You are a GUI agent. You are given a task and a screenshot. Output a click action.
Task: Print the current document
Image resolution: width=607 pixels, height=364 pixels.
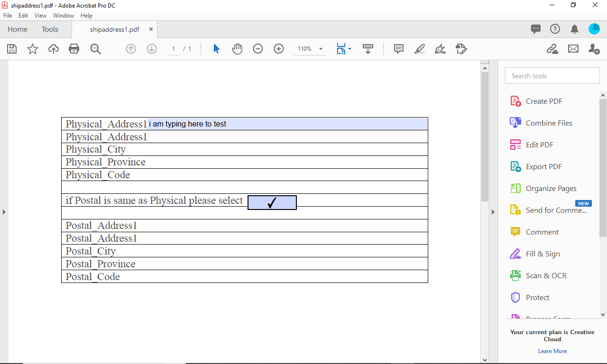[74, 49]
